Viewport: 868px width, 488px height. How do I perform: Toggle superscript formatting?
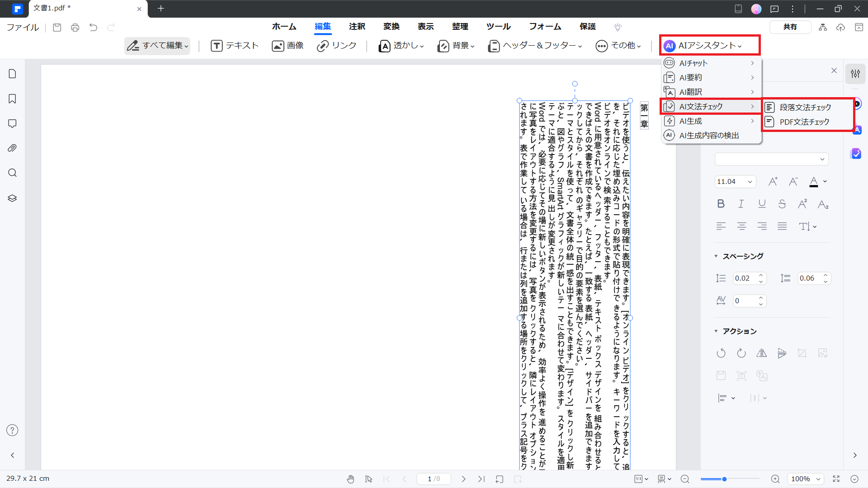pos(802,204)
